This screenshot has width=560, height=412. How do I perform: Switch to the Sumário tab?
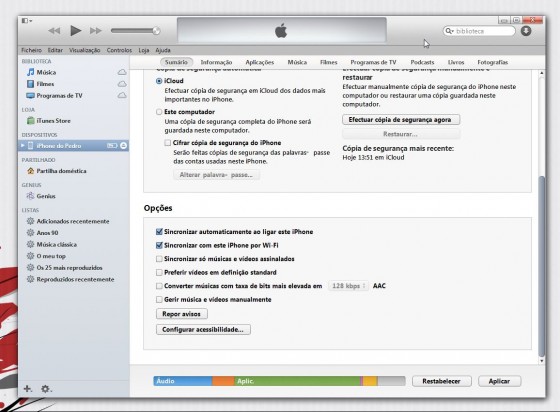(x=176, y=62)
